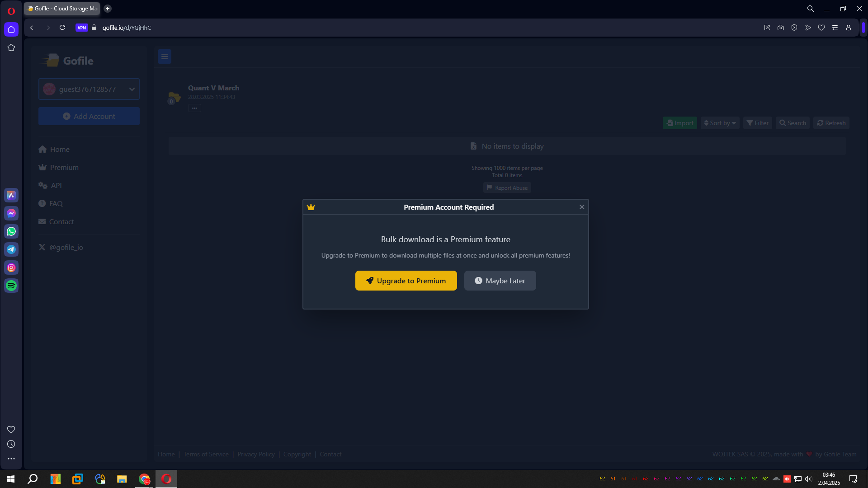Click the volume icon in the system tray
The width and height of the screenshot is (868, 488).
tap(808, 479)
